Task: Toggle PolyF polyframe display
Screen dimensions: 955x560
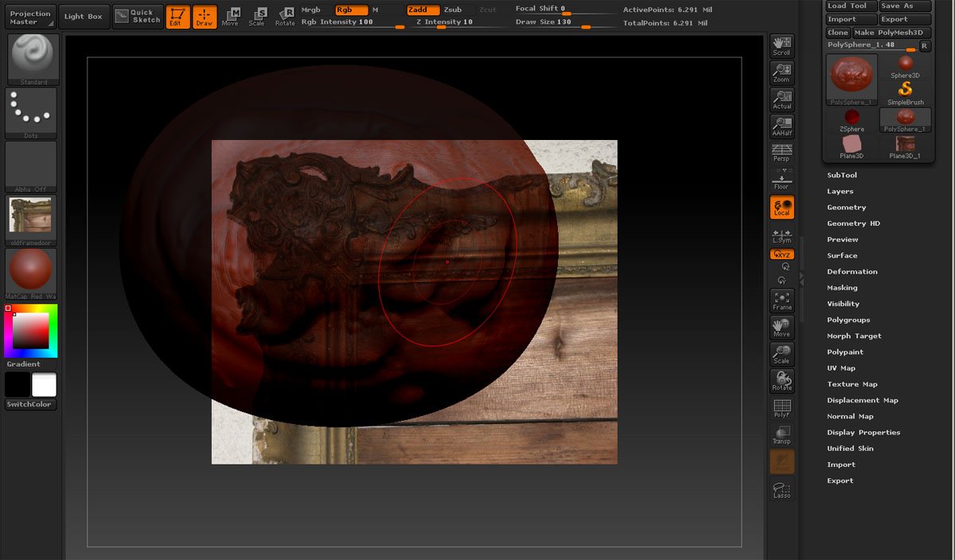Action: pyautogui.click(x=782, y=408)
